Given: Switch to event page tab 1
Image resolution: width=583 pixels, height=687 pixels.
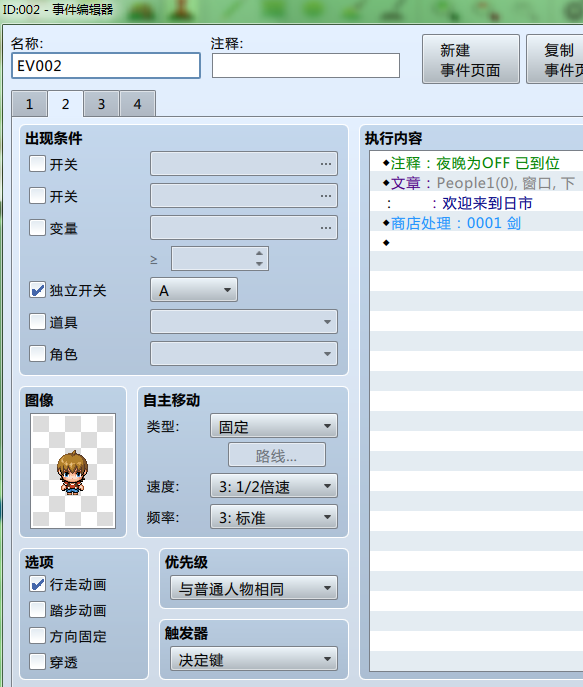Looking at the screenshot, I should (29, 104).
